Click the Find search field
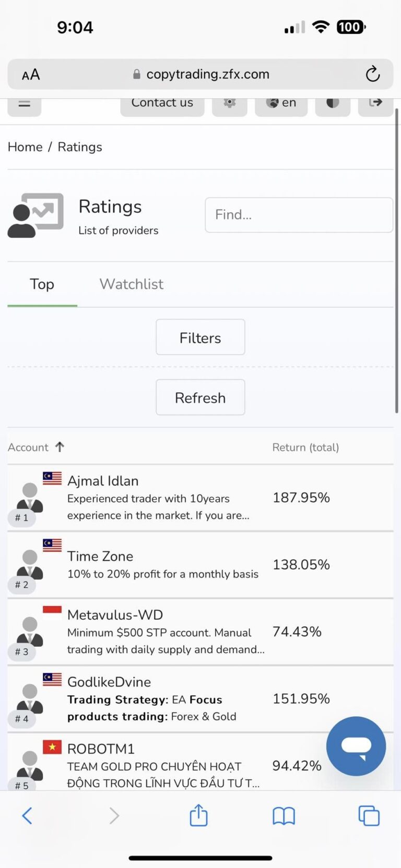401x868 pixels. tap(299, 214)
